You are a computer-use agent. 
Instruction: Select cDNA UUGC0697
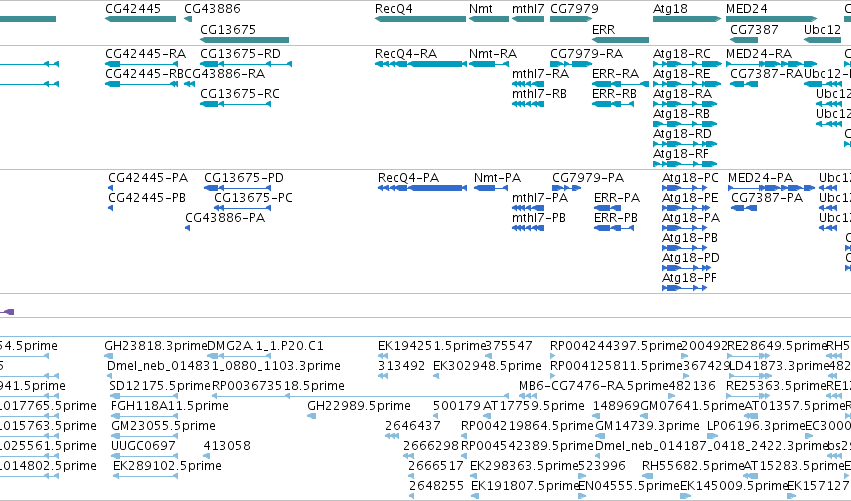coord(144,456)
